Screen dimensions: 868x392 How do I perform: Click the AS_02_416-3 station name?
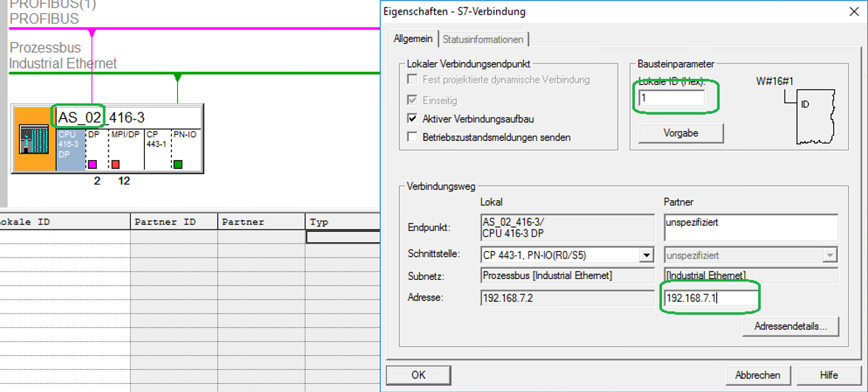click(101, 117)
